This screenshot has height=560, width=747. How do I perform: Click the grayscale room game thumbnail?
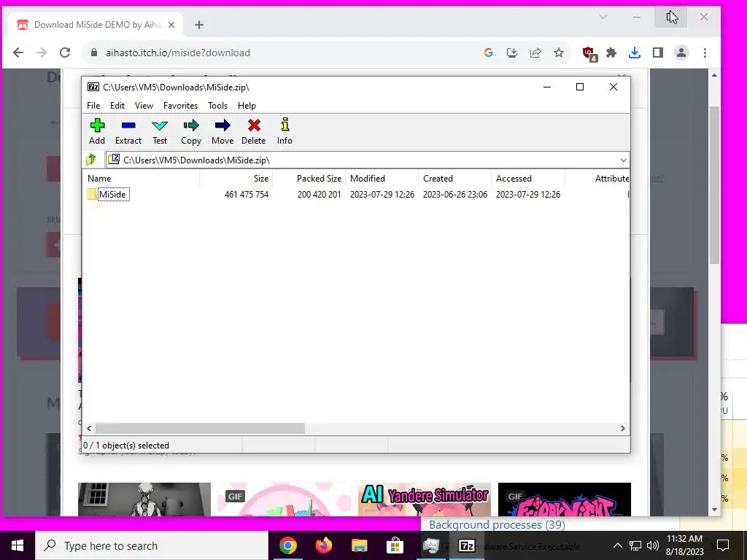click(x=144, y=499)
